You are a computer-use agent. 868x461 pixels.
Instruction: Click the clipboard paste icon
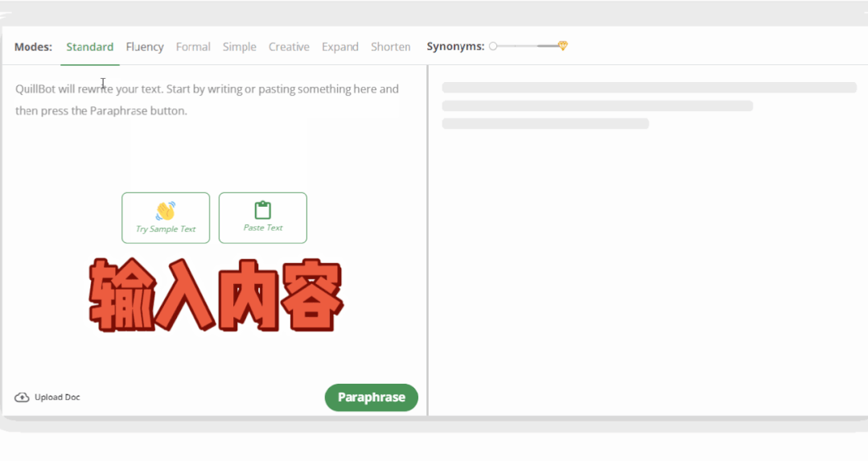tap(262, 210)
